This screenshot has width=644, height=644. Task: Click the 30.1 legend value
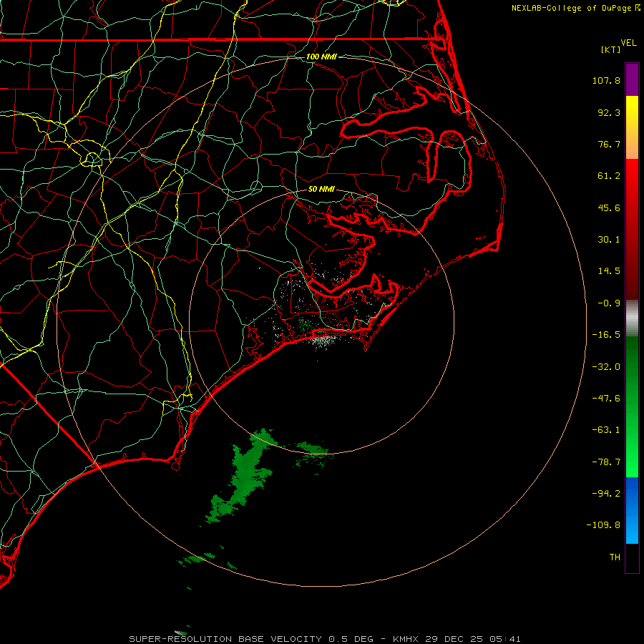pyautogui.click(x=609, y=240)
